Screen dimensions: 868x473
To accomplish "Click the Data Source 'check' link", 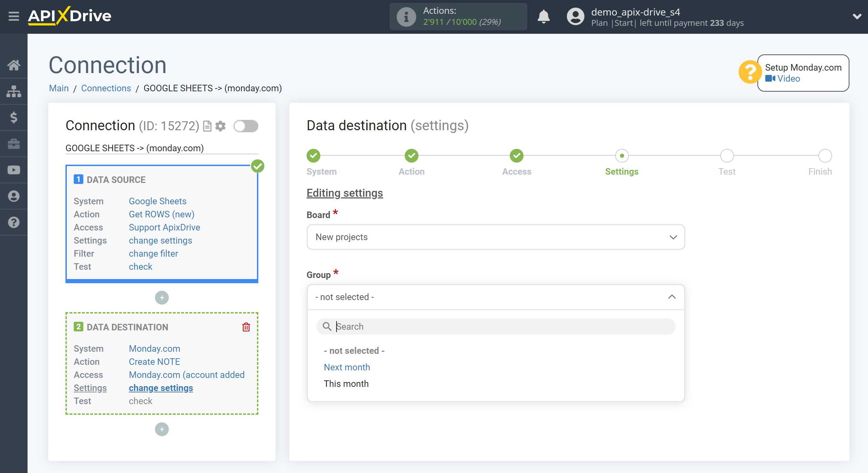I will coord(141,267).
